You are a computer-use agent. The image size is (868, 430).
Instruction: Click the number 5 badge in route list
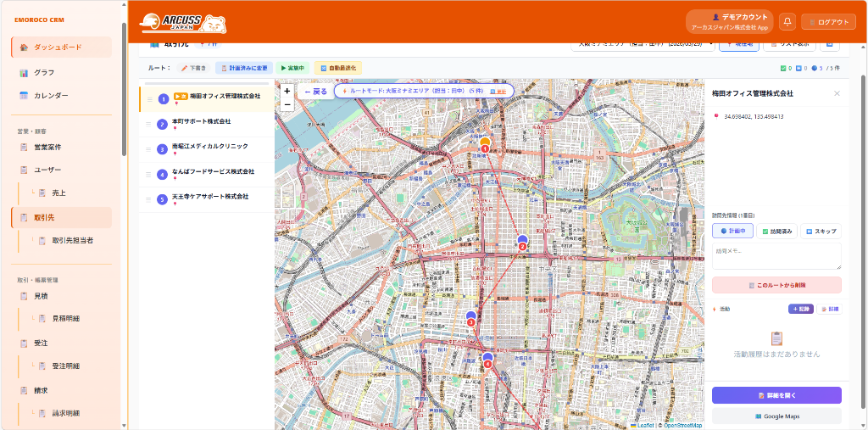pos(162,199)
